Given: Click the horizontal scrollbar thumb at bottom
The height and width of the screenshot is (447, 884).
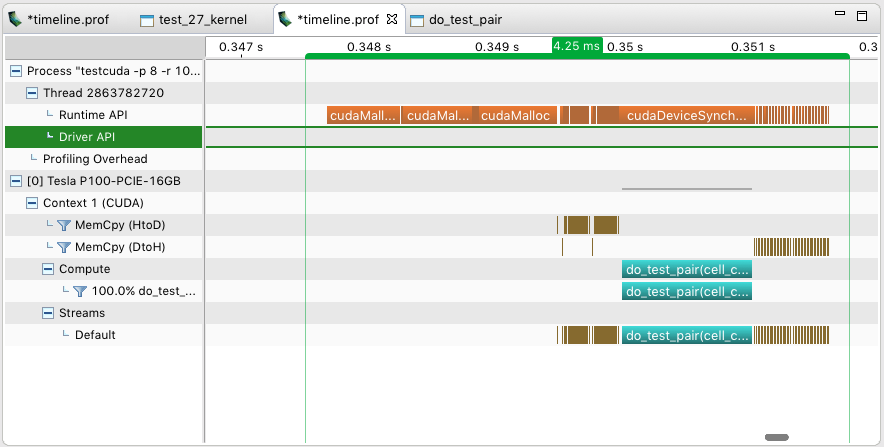Looking at the screenshot, I should pos(776,437).
